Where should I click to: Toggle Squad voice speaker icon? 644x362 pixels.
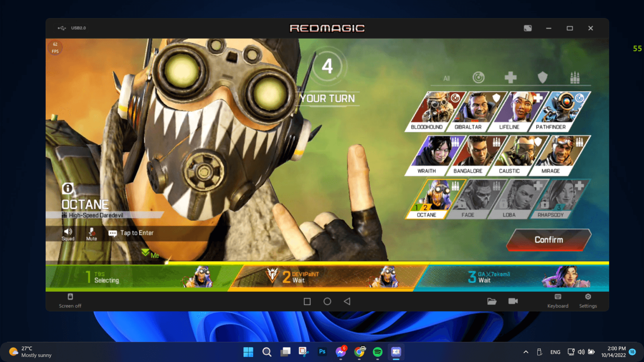[x=68, y=234]
